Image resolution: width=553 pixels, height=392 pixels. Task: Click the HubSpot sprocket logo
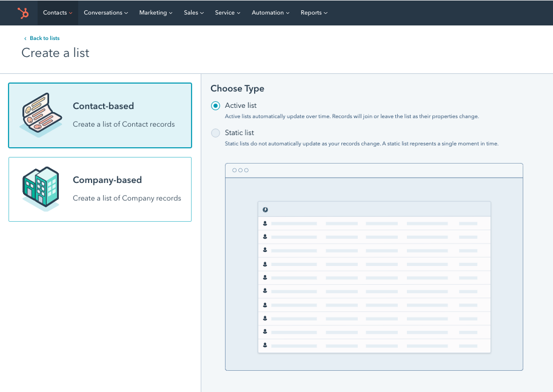[24, 12]
